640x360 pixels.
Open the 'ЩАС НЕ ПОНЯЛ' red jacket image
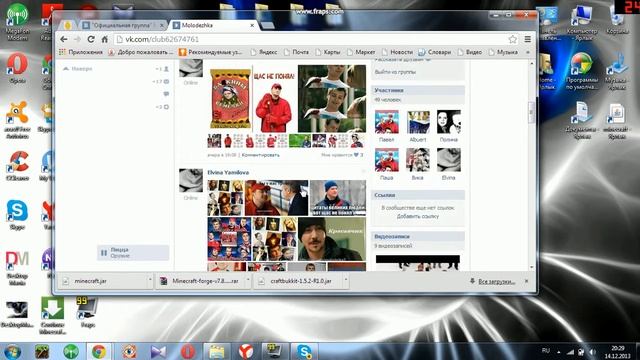pyautogui.click(x=274, y=98)
